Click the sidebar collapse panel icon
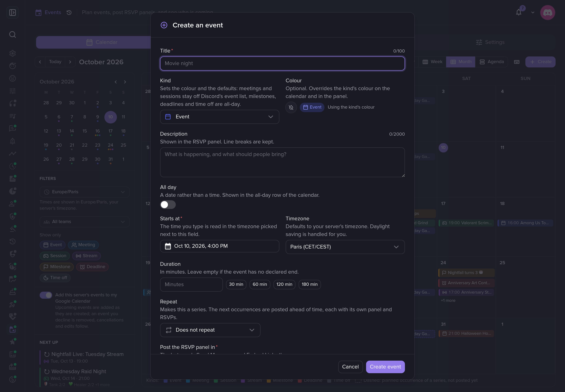Screen dimensions: 565x392 13,12
